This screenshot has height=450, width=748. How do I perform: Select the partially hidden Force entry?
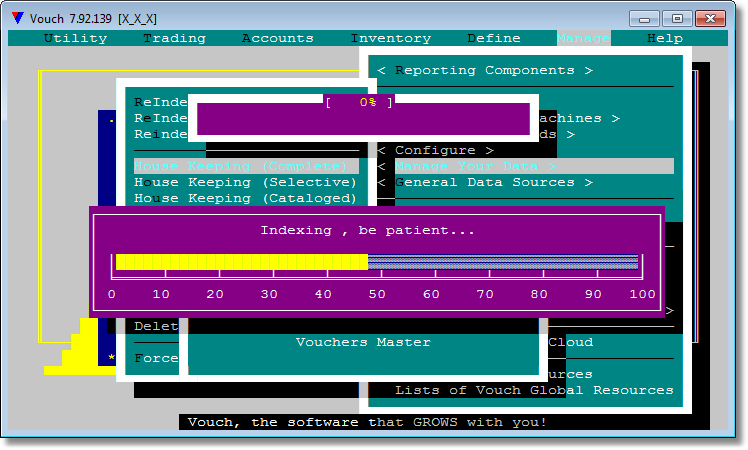click(156, 358)
